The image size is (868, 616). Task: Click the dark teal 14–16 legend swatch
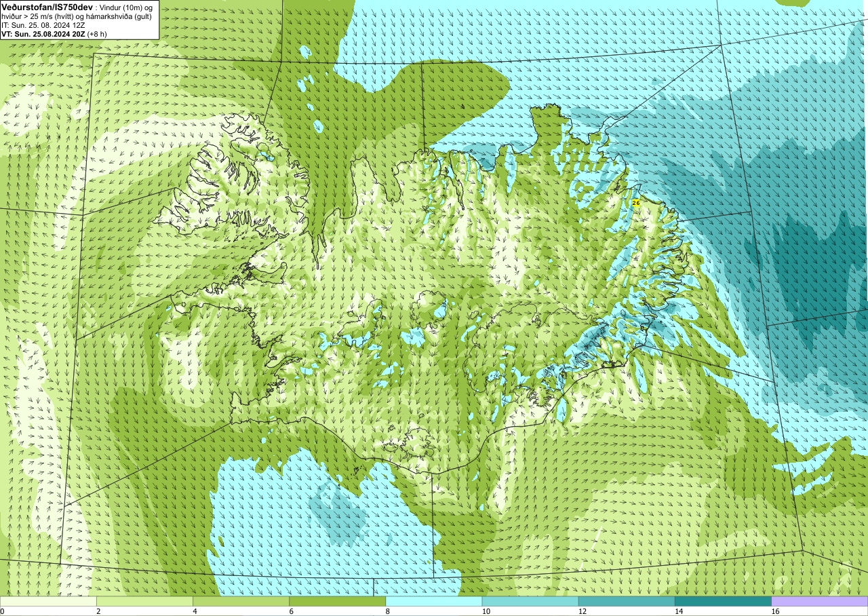[723, 601]
